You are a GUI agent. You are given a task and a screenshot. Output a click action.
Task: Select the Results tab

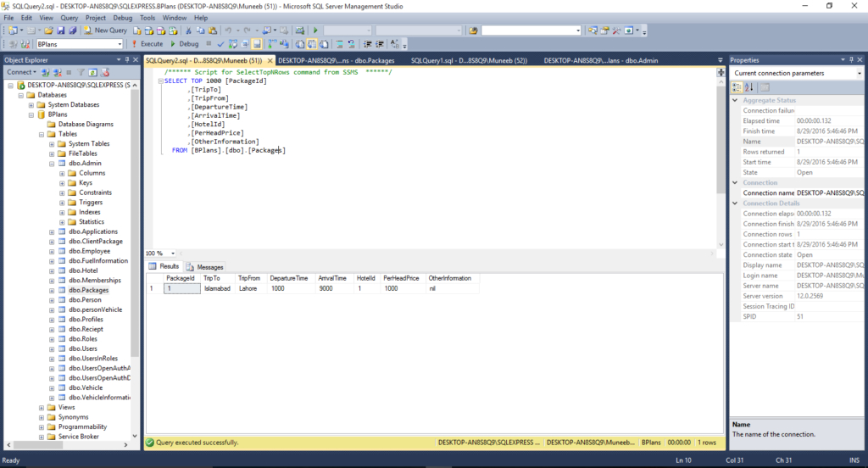pyautogui.click(x=164, y=266)
